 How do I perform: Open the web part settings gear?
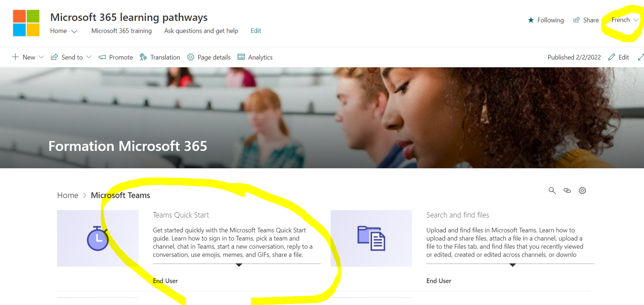(583, 191)
